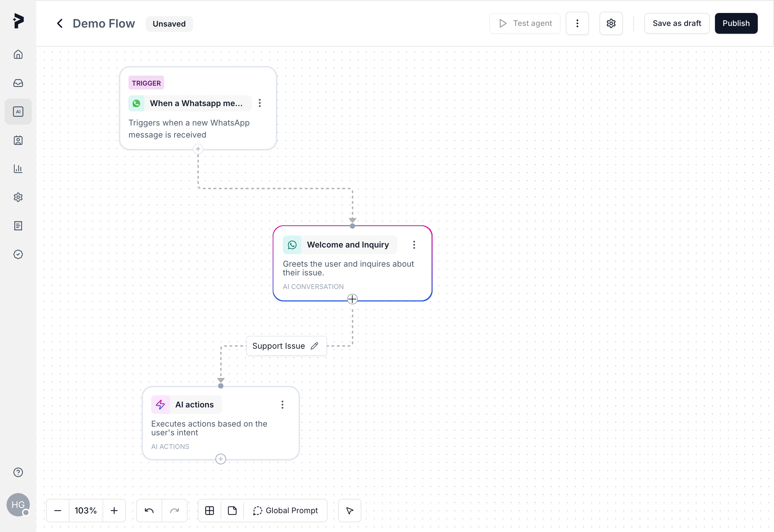Open Global Prompt from bottom toolbar
This screenshot has width=774, height=532.
click(286, 510)
